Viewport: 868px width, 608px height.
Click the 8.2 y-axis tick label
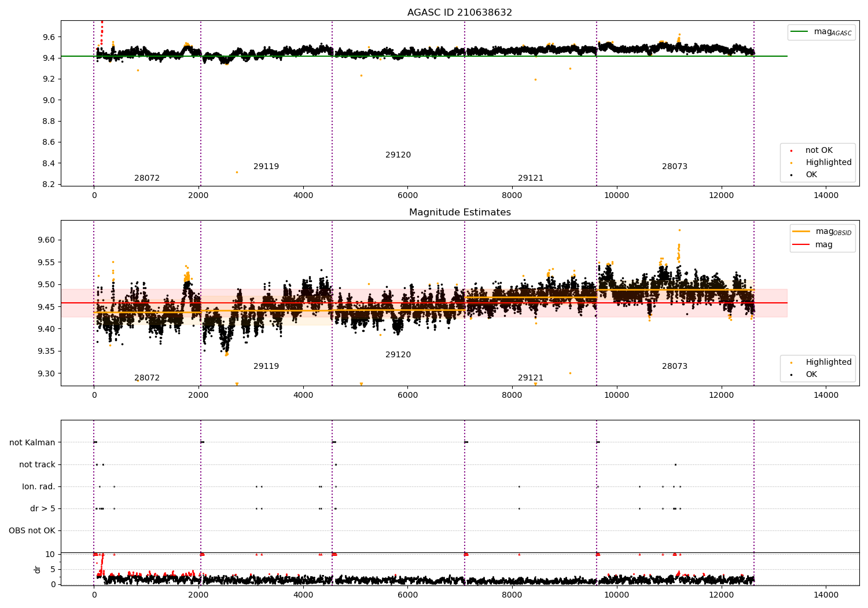(x=49, y=184)
